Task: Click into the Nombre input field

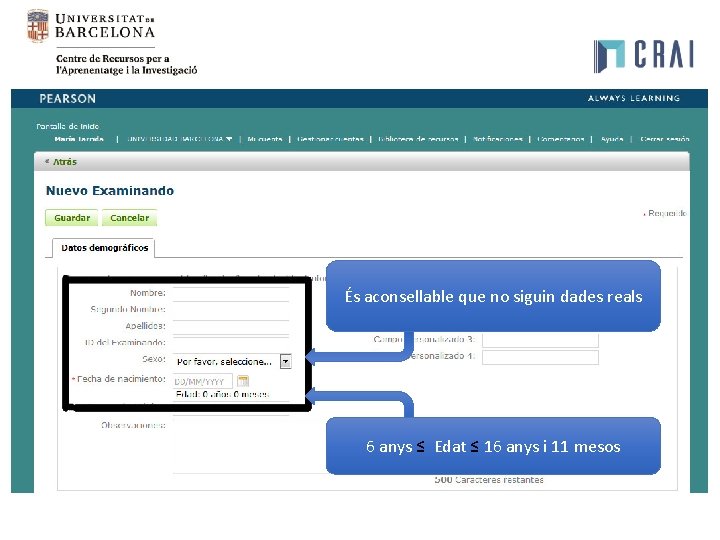Action: coord(231,294)
